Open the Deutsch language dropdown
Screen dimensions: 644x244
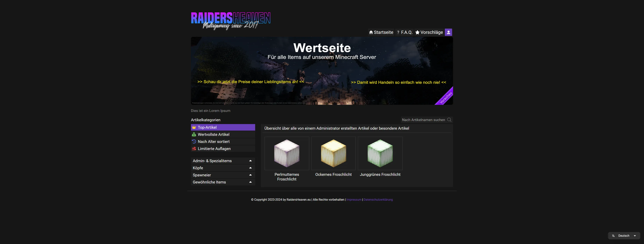(x=624, y=236)
